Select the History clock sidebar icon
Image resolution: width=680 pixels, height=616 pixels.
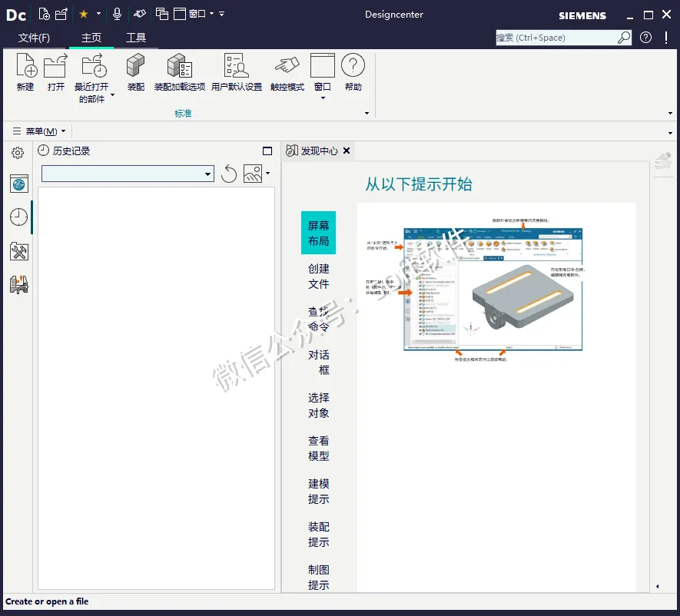coord(18,217)
